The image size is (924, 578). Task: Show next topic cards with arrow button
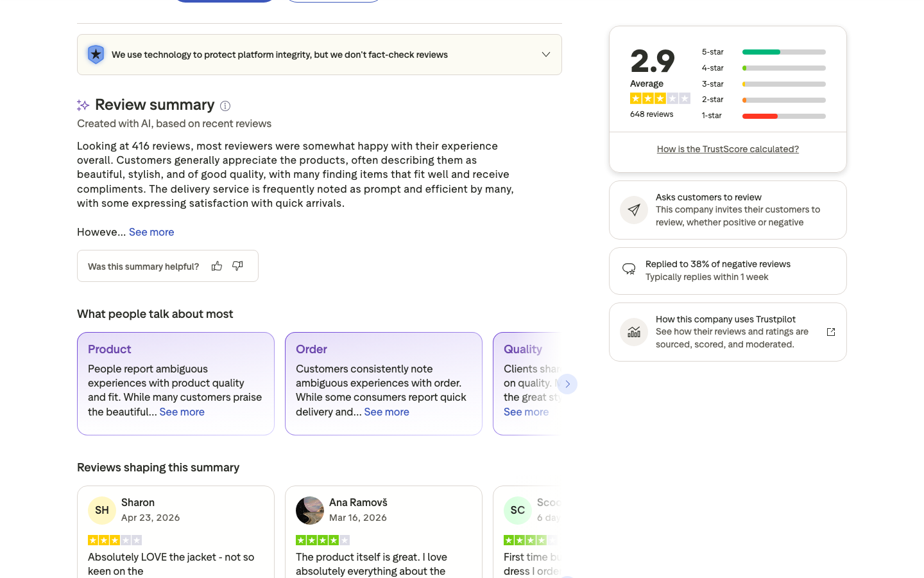click(x=567, y=384)
